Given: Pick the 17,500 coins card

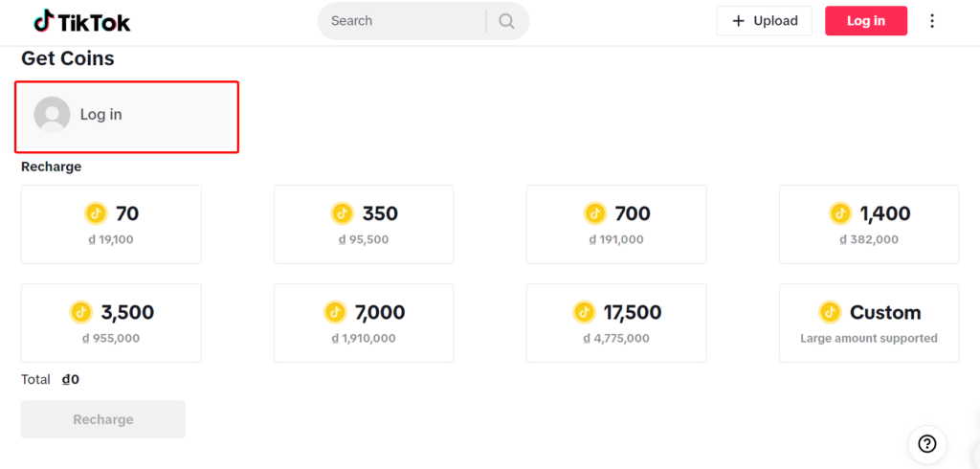Looking at the screenshot, I should [616, 324].
